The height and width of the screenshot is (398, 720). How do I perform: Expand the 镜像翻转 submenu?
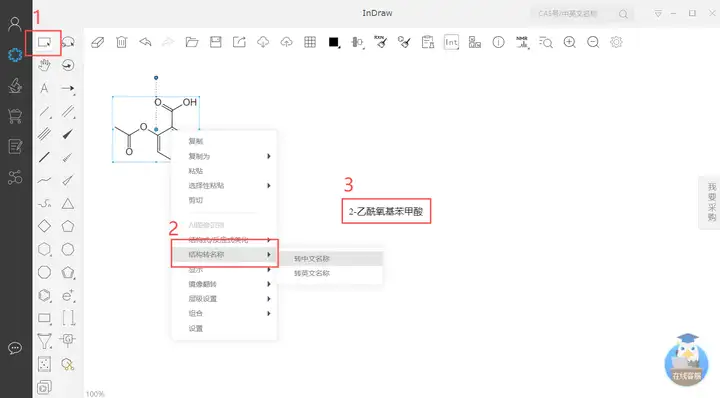[x=224, y=284]
